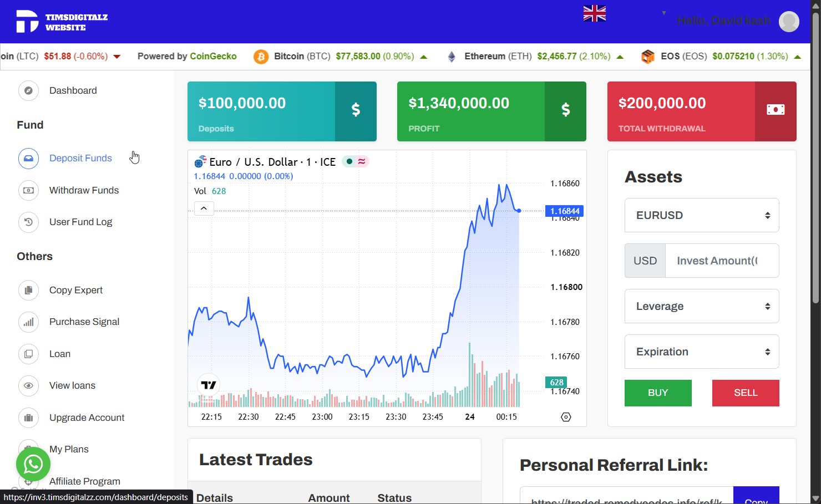Open the EURUSD asset dropdown
Screen dimensions: 821x504
click(702, 215)
